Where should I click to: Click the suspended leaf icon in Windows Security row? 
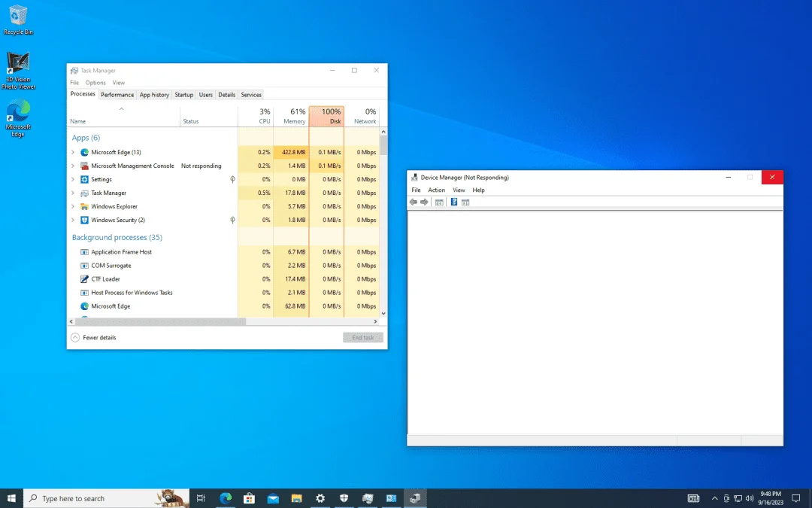coord(232,220)
